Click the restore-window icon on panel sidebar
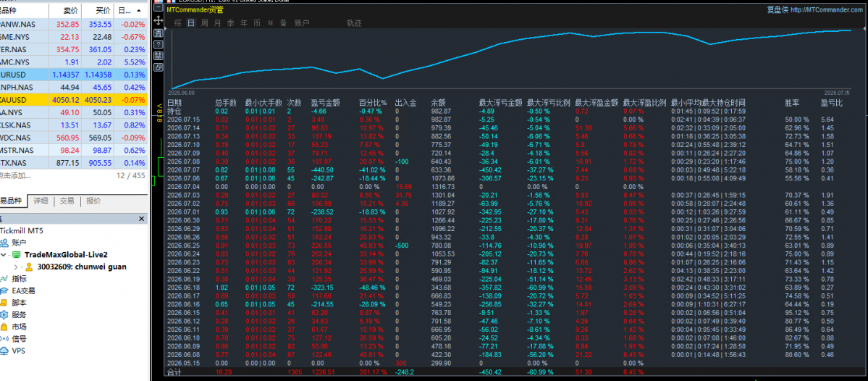Screen dimensions: 868x381 coord(158,67)
